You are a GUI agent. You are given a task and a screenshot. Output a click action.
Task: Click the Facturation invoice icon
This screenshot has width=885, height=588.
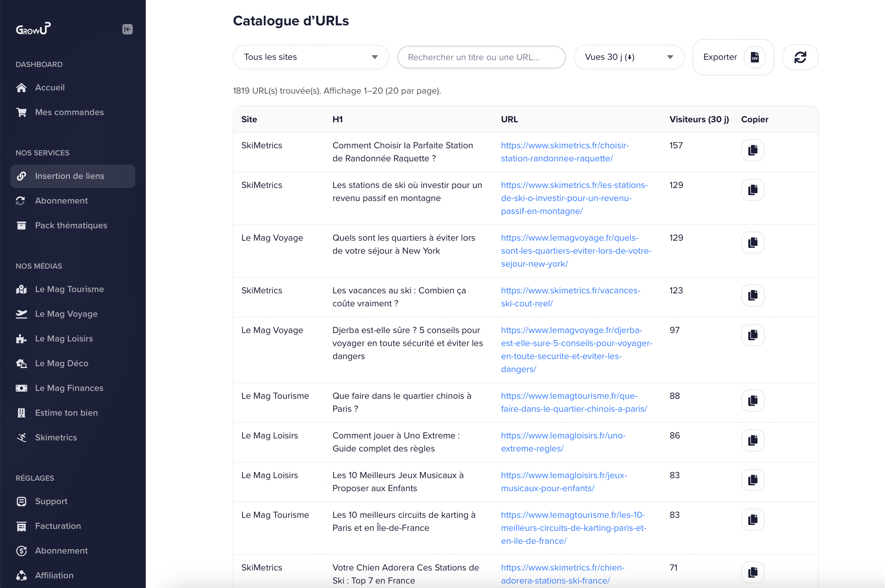tap(21, 526)
